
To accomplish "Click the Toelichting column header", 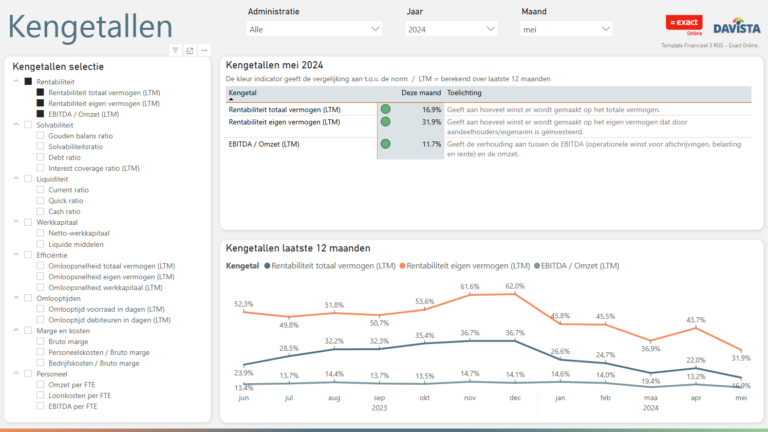I will pyautogui.click(x=464, y=93).
